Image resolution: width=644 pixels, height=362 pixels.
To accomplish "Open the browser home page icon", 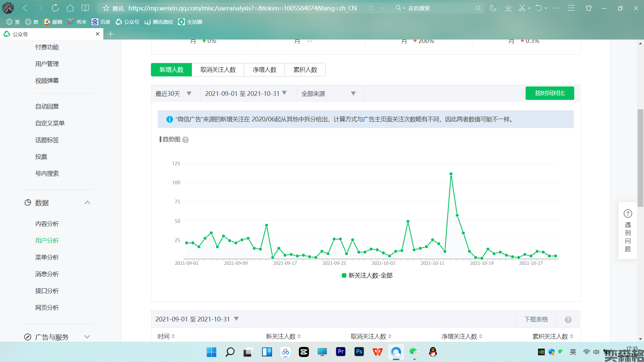I will [x=70, y=8].
